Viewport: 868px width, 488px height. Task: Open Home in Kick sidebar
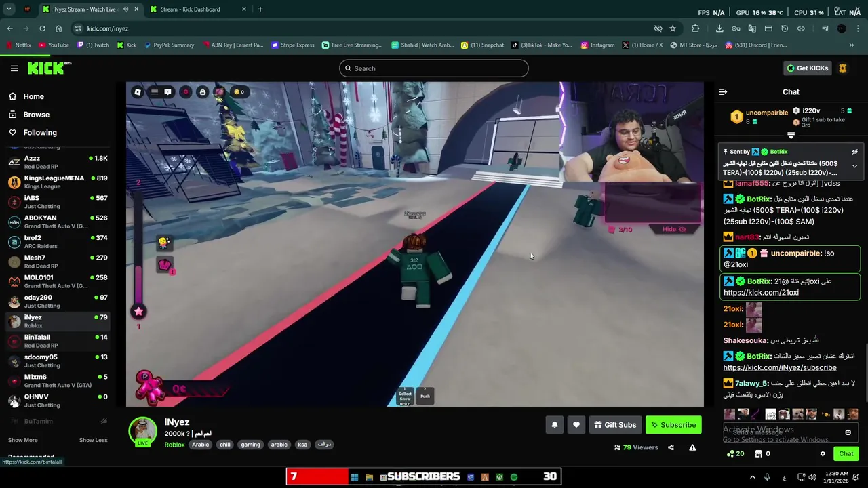33,96
